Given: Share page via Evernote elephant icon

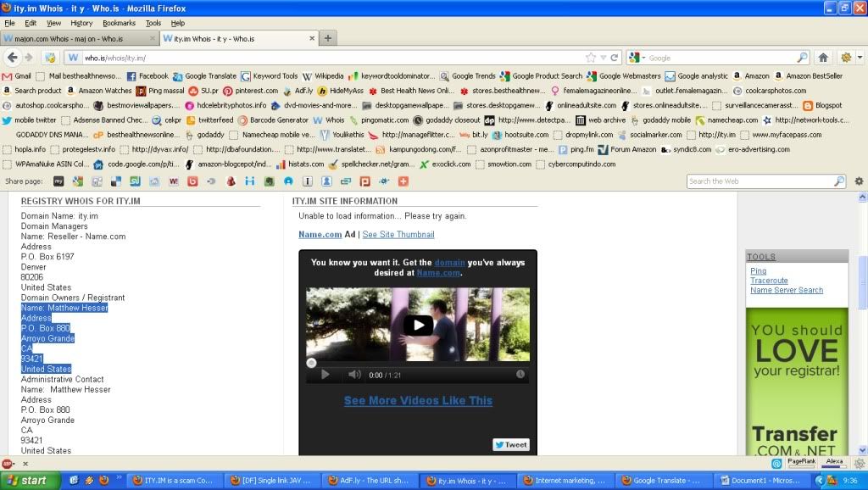Looking at the screenshot, I should (269, 181).
